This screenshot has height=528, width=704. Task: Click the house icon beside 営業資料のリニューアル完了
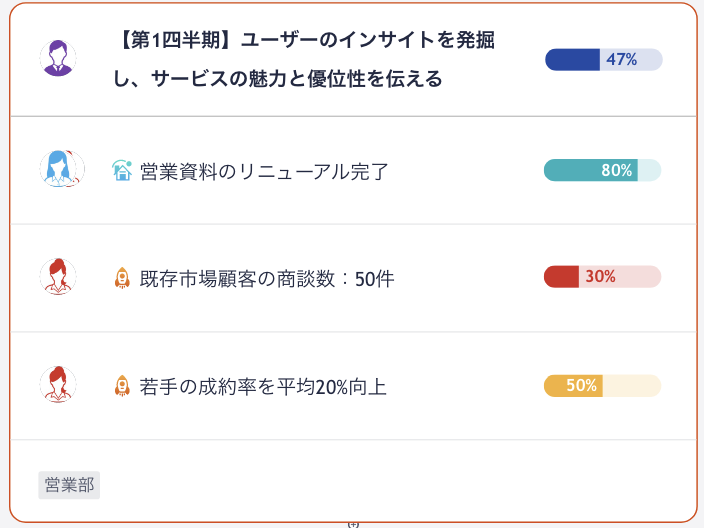click(122, 170)
